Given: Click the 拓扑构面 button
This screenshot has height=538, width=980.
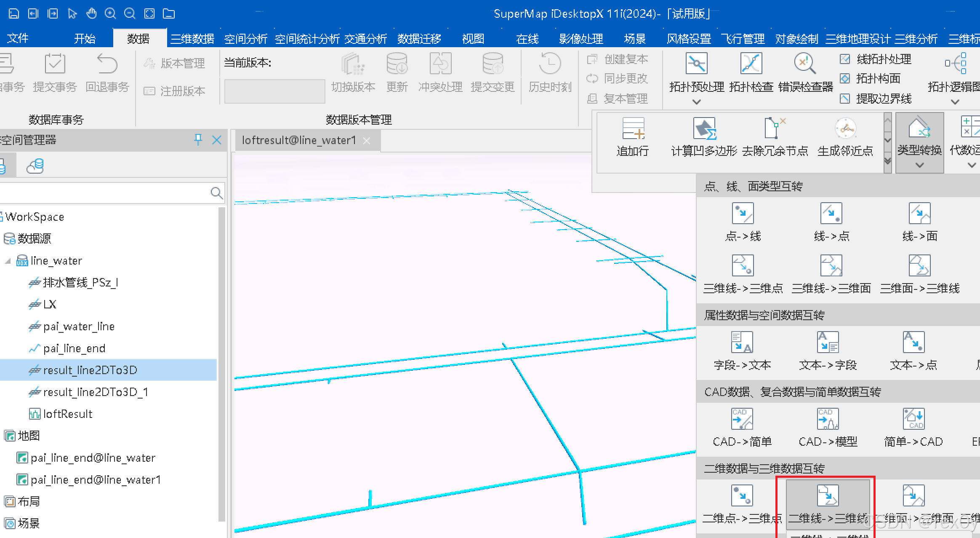Looking at the screenshot, I should 878,78.
